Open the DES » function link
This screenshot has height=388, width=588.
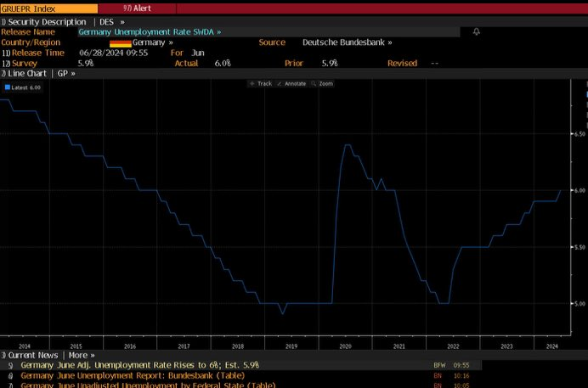tap(112, 22)
